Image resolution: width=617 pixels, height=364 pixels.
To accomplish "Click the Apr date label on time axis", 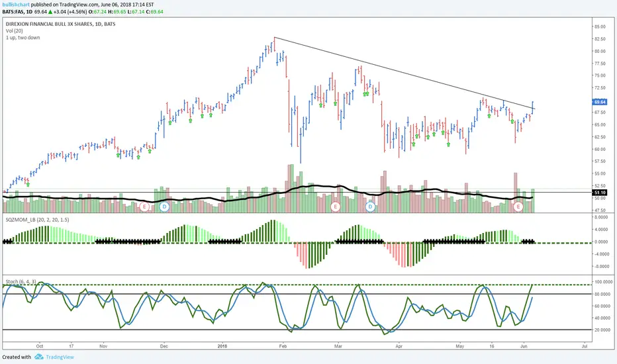I will click(399, 346).
